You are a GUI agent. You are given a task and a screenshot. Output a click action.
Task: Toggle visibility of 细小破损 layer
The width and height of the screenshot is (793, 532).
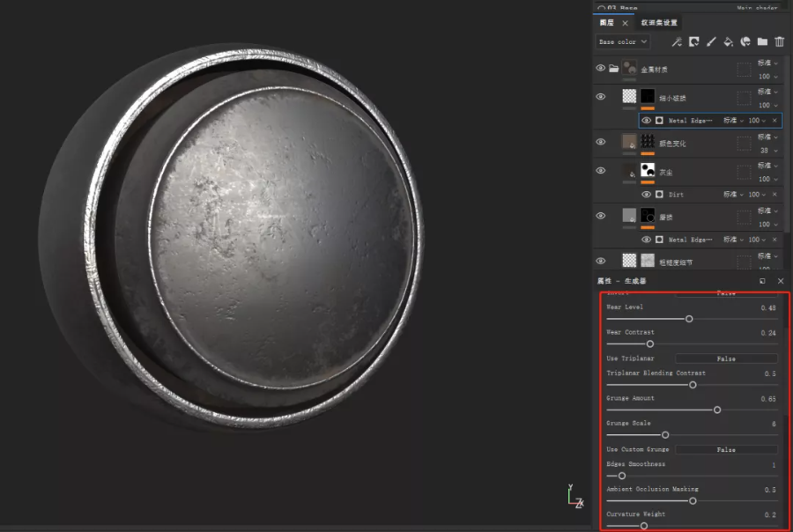tap(600, 97)
